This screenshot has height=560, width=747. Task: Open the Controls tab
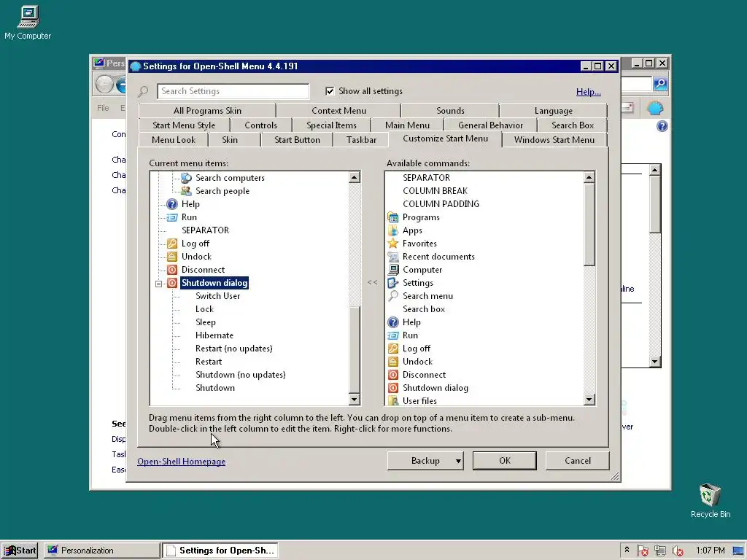click(x=260, y=125)
